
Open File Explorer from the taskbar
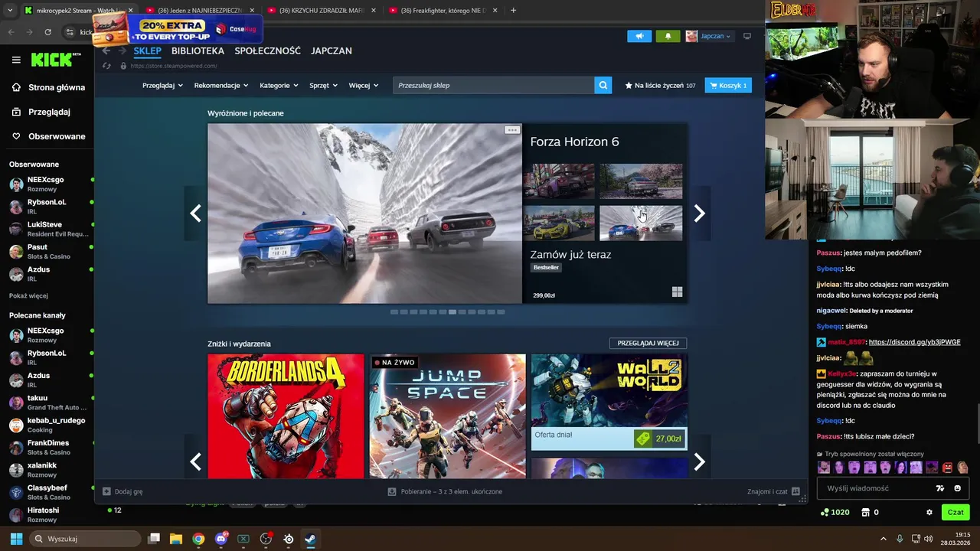176,539
